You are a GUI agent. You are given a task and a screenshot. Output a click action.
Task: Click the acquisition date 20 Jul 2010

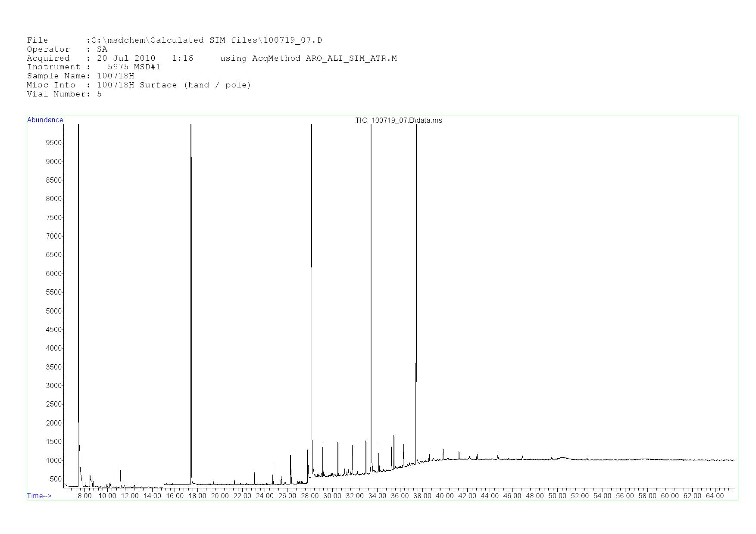[x=126, y=58]
